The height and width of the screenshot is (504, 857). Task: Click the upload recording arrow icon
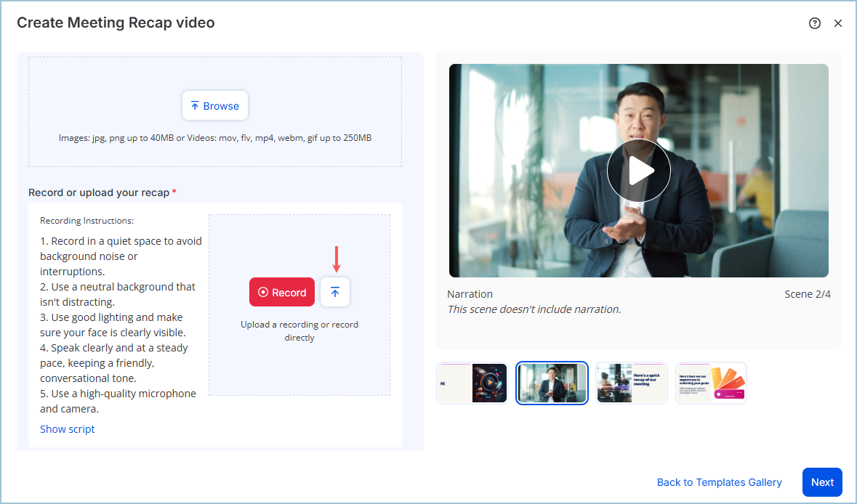[x=335, y=292]
